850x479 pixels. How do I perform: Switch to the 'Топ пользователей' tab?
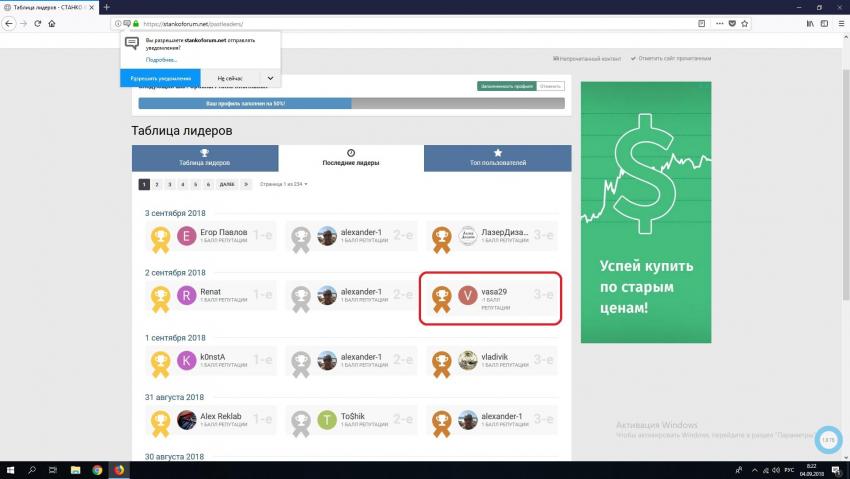point(497,158)
